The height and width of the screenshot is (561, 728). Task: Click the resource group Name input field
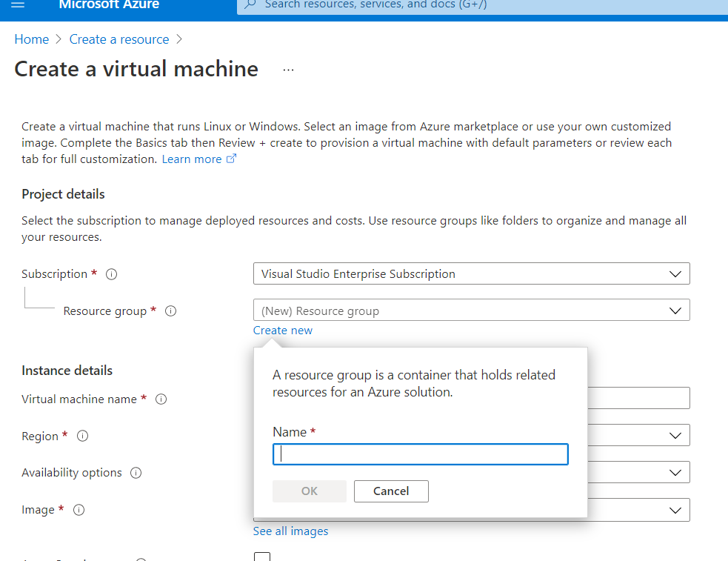point(420,454)
